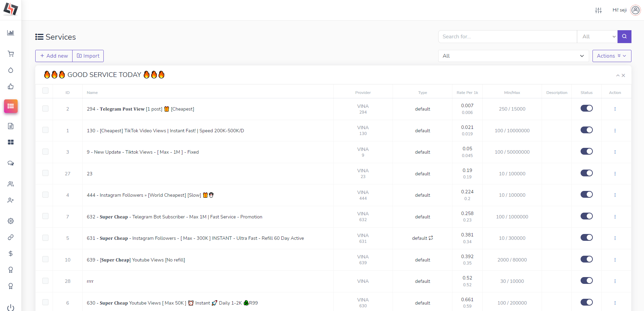This screenshot has height=311, width=644.
Task: Click the lower award ribbon sidebar icon
Action: [11, 286]
